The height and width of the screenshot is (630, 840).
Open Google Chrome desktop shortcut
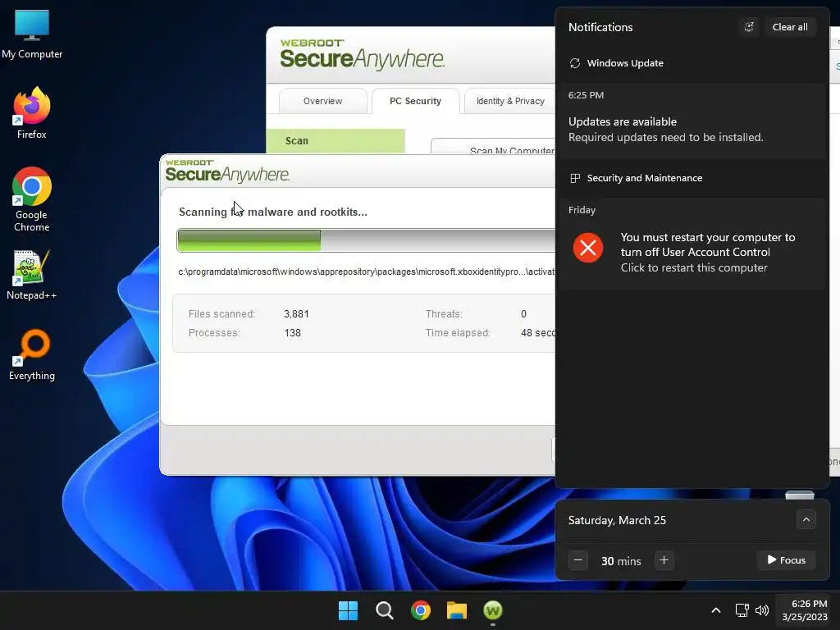(32, 199)
